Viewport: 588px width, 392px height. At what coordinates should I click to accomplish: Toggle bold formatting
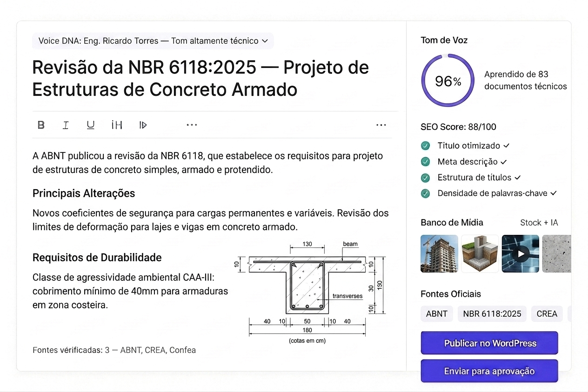coord(41,125)
